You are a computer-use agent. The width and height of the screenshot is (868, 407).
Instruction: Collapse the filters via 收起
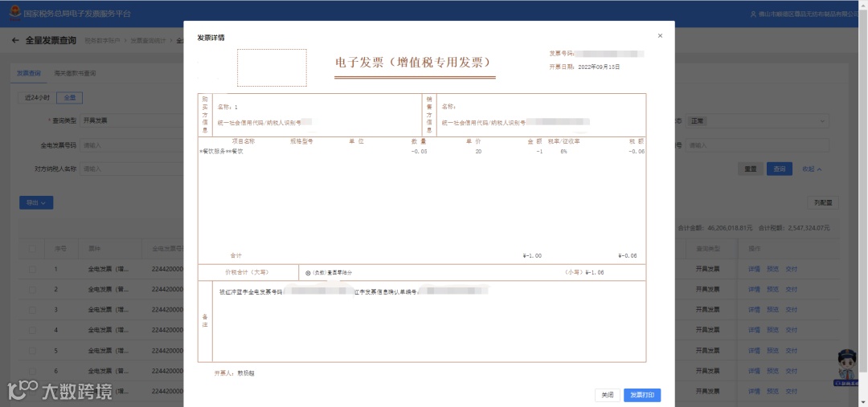[x=812, y=169]
